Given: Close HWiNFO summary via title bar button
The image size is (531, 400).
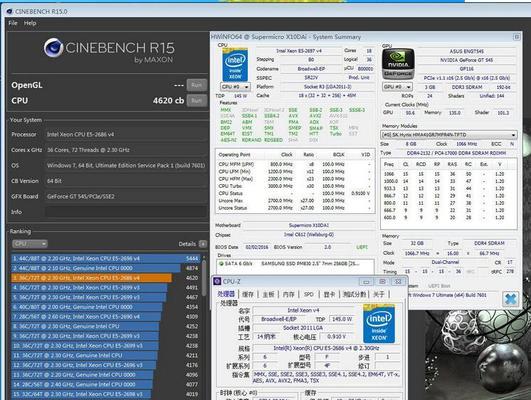Looking at the screenshot, I should pyautogui.click(x=516, y=37).
